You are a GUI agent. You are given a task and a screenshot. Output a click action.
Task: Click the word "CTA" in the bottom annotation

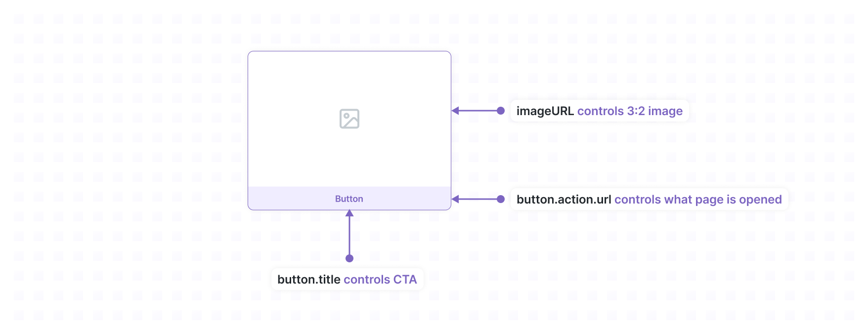pyautogui.click(x=405, y=280)
